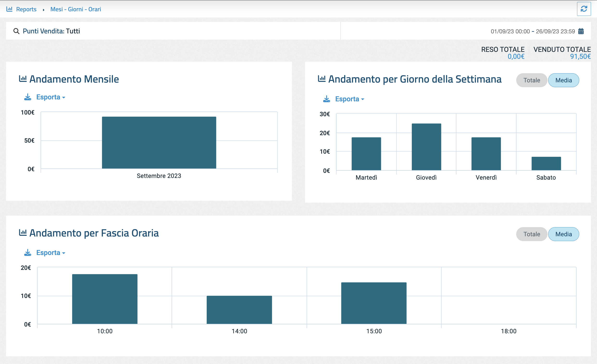Select Media for Fascia Oraria chart
Viewport: 597px width, 364px height.
pos(563,234)
